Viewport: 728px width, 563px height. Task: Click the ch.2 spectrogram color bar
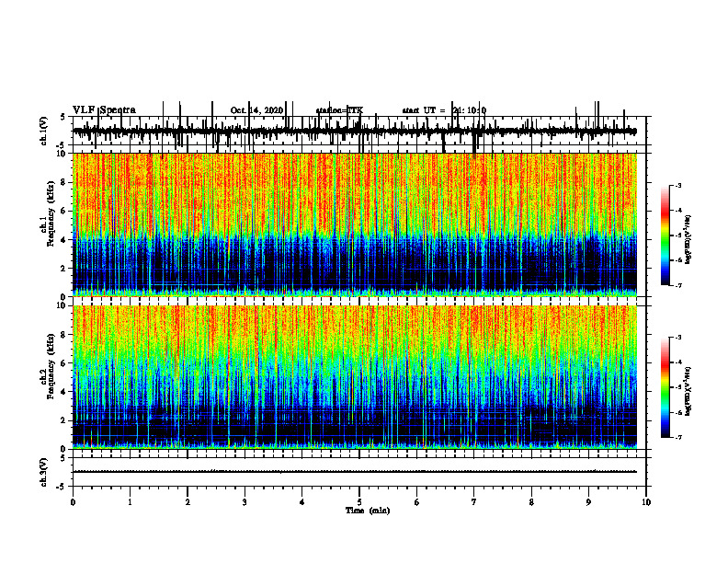(x=665, y=387)
